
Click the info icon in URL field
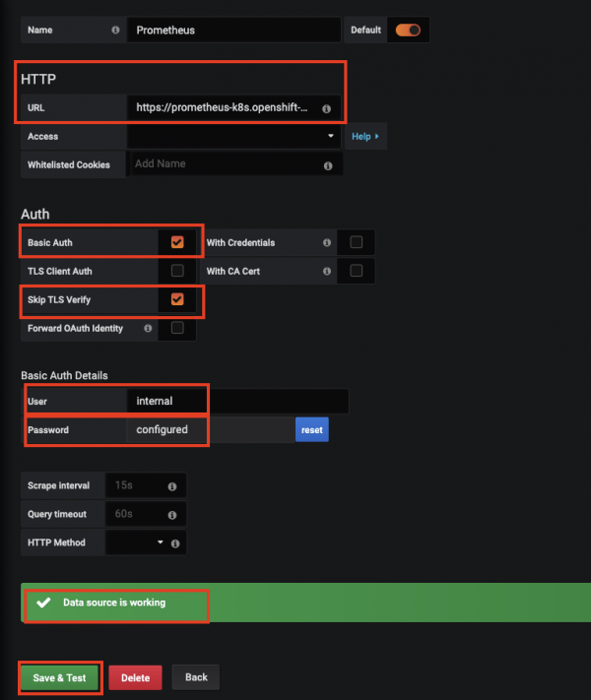coord(327,108)
